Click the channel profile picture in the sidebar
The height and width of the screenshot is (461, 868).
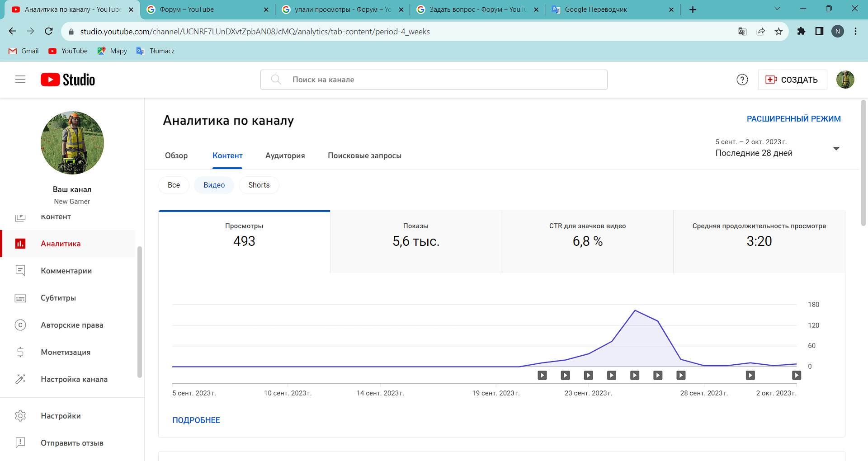point(72,143)
